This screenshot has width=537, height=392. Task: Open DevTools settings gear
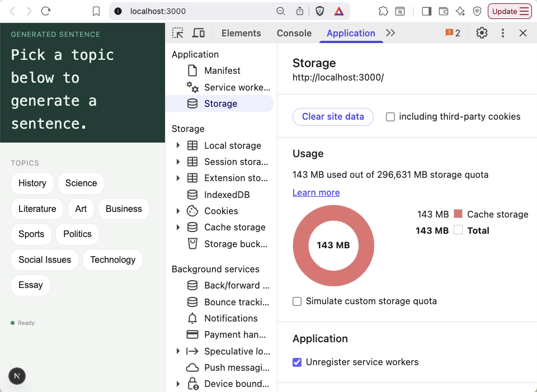(x=482, y=33)
